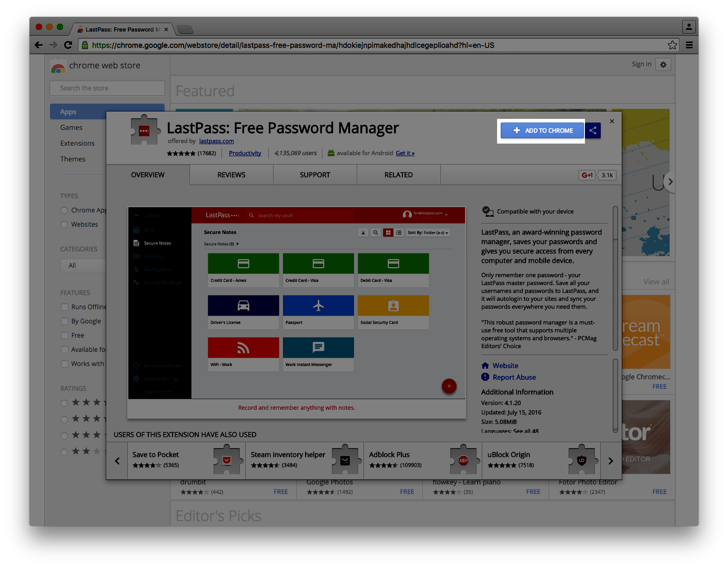
Task: Select the Chrome Apps type radio button
Action: coord(64,210)
